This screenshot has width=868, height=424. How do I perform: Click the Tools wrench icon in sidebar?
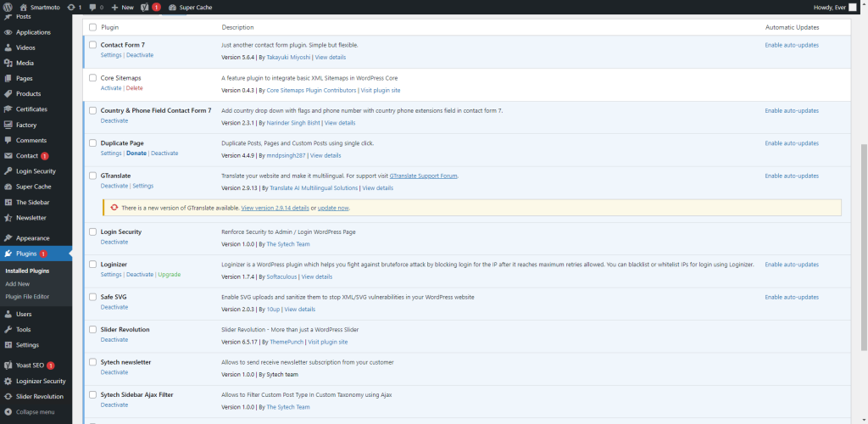click(x=8, y=329)
